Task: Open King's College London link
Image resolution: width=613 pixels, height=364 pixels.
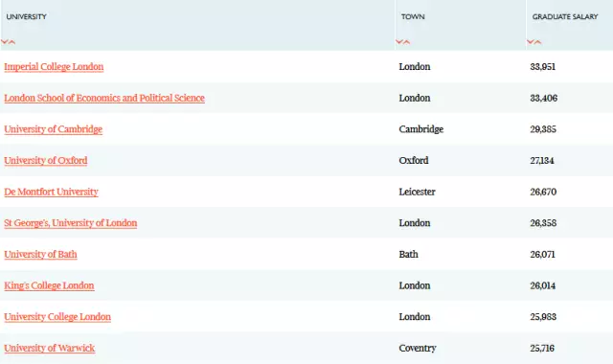Action: pyautogui.click(x=49, y=285)
